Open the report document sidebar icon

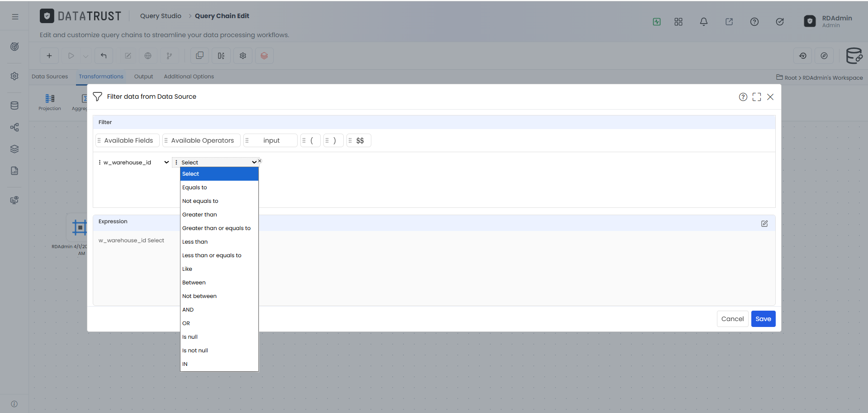point(14,171)
